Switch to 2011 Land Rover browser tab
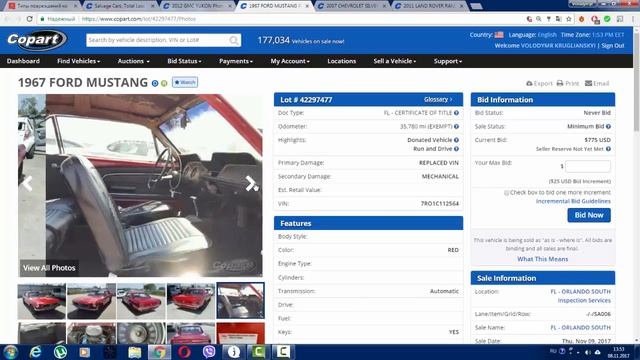The width and height of the screenshot is (640, 360). (x=429, y=6)
